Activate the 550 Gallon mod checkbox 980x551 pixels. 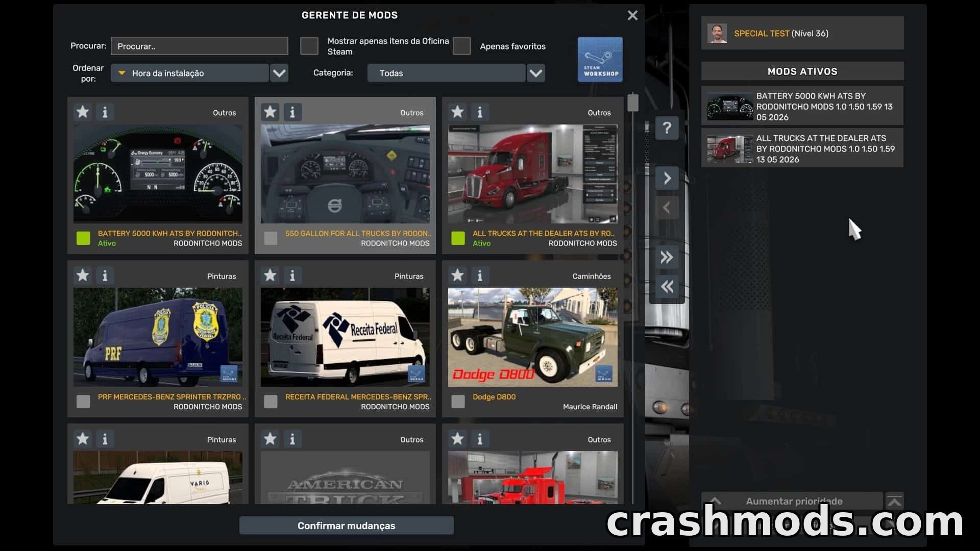click(x=271, y=238)
